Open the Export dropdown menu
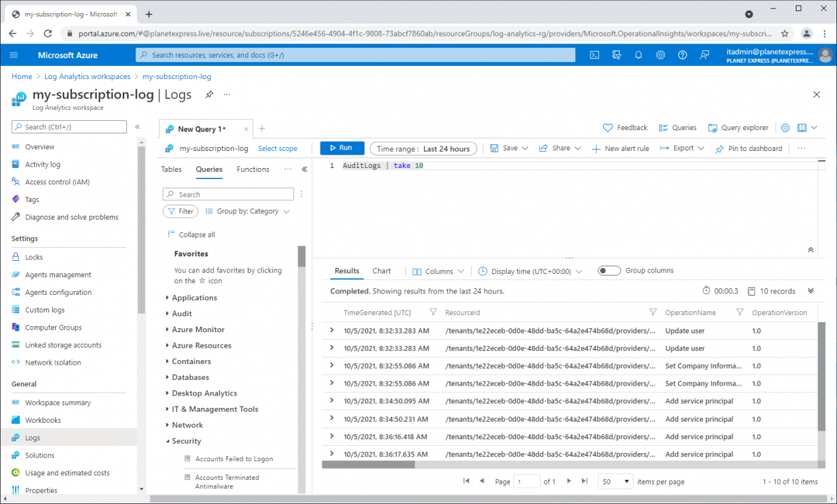The image size is (837, 504). pyautogui.click(x=682, y=148)
